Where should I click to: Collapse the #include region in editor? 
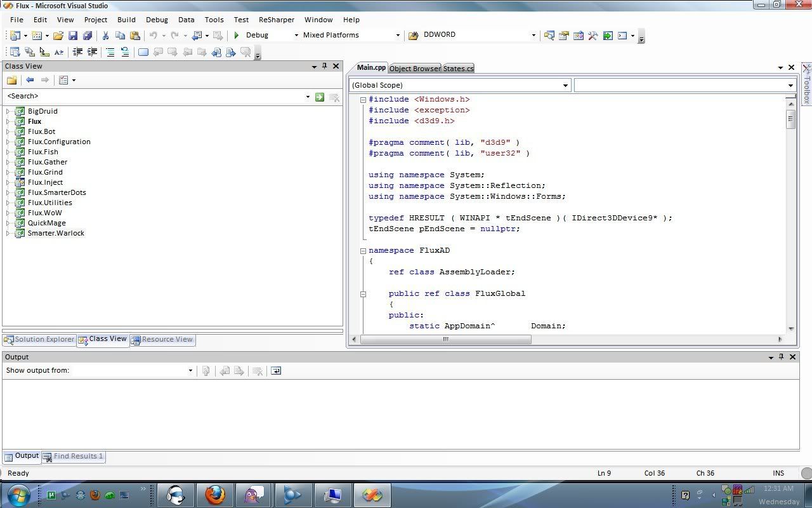(363, 100)
